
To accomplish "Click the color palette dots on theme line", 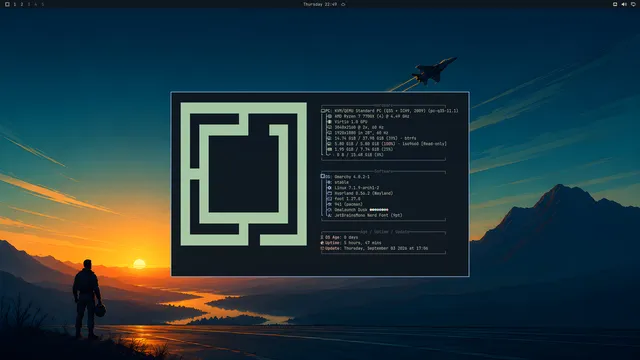I will (379, 210).
